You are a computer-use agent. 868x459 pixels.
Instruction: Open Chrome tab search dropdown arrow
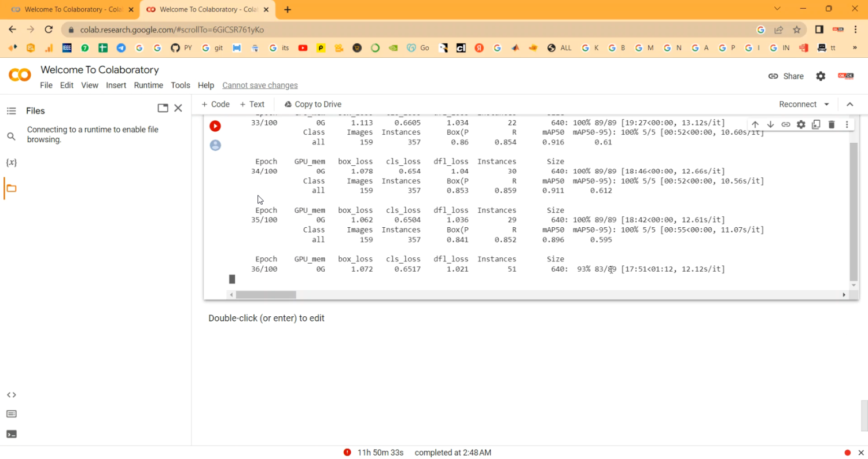[x=777, y=9]
